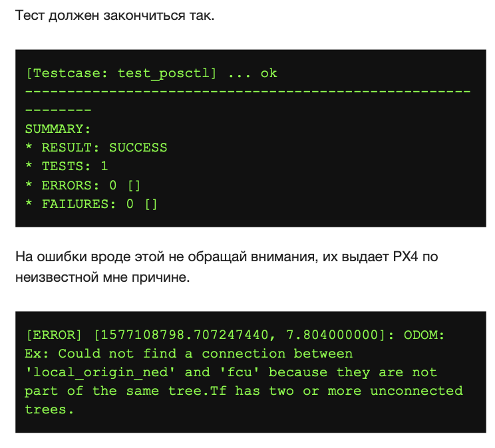Click the word 'ok' in the testcase line
This screenshot has width=495, height=448.
click(x=269, y=73)
